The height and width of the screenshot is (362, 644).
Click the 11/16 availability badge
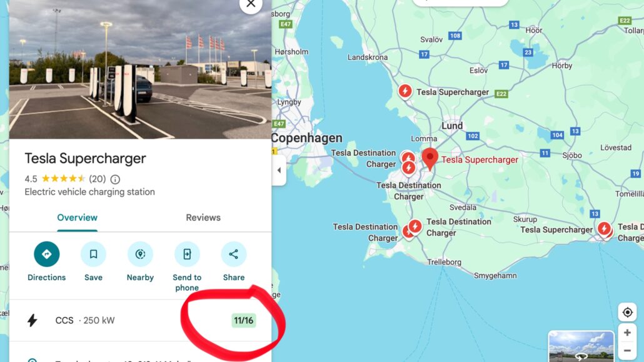pyautogui.click(x=244, y=321)
